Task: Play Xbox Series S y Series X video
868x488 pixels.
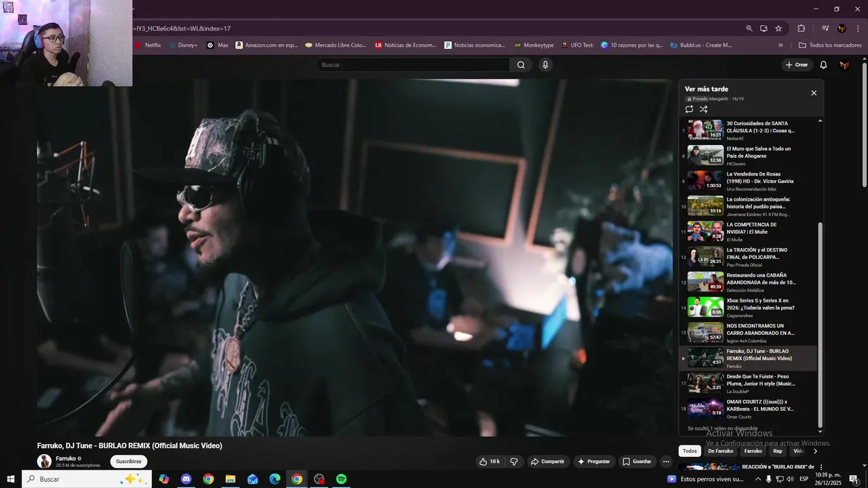Action: coord(749,307)
